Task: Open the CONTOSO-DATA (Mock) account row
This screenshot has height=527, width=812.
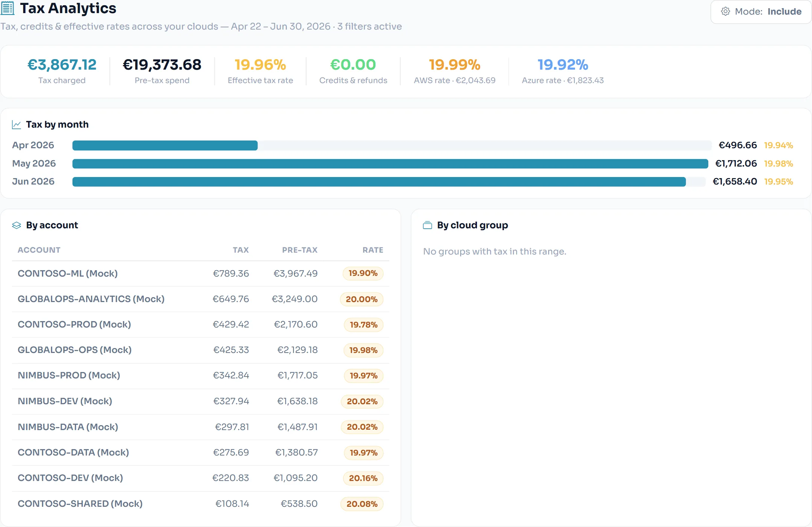Action: [x=201, y=453]
